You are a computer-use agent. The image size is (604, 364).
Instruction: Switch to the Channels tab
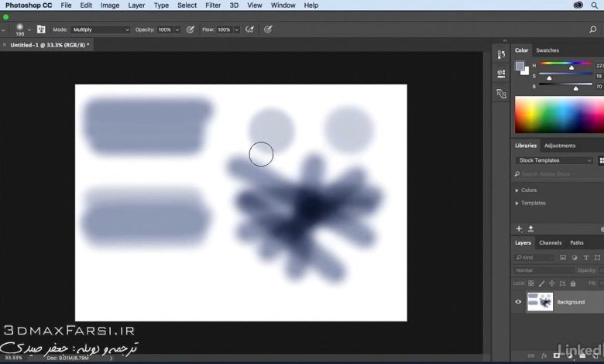tap(550, 242)
